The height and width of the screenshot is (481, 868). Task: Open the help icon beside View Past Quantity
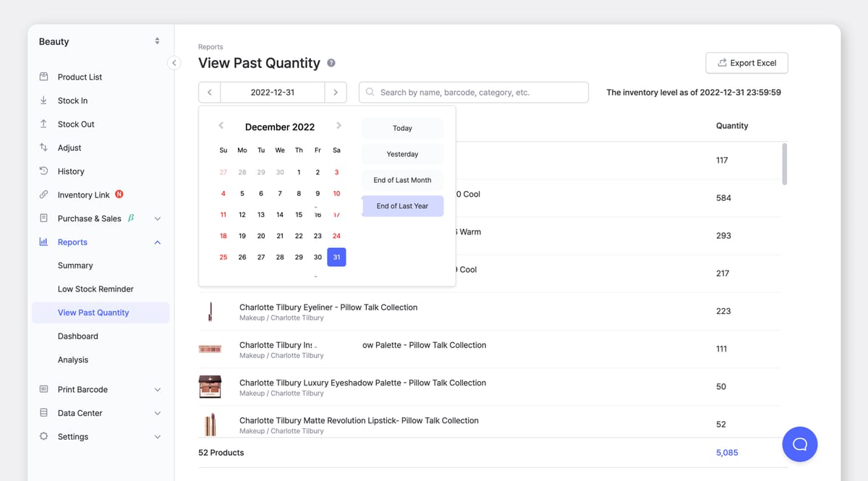coord(331,63)
